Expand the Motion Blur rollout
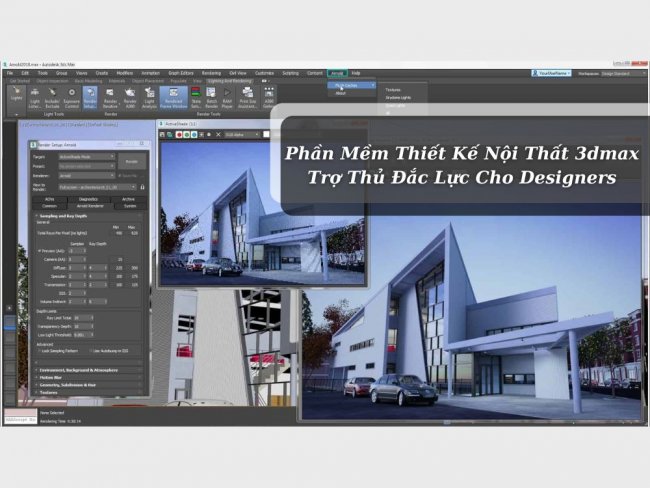 [89, 377]
